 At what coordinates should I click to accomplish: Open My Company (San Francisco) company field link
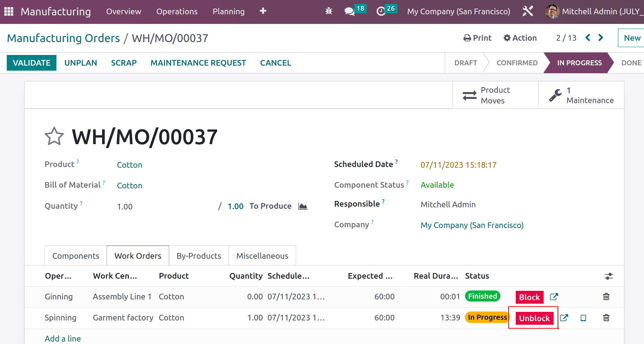coord(472,225)
